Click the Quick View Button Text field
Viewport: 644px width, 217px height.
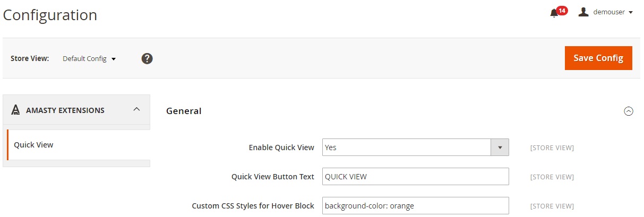pos(415,177)
